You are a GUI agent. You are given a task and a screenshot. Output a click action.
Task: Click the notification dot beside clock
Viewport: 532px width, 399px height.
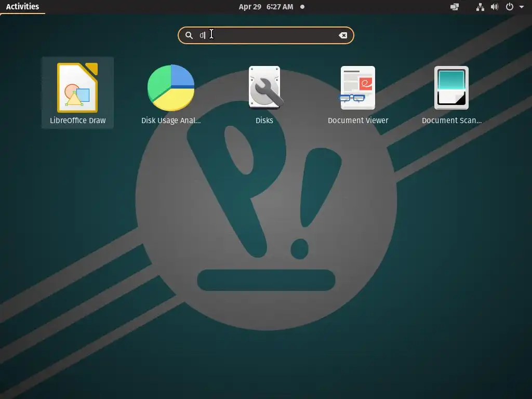(302, 7)
